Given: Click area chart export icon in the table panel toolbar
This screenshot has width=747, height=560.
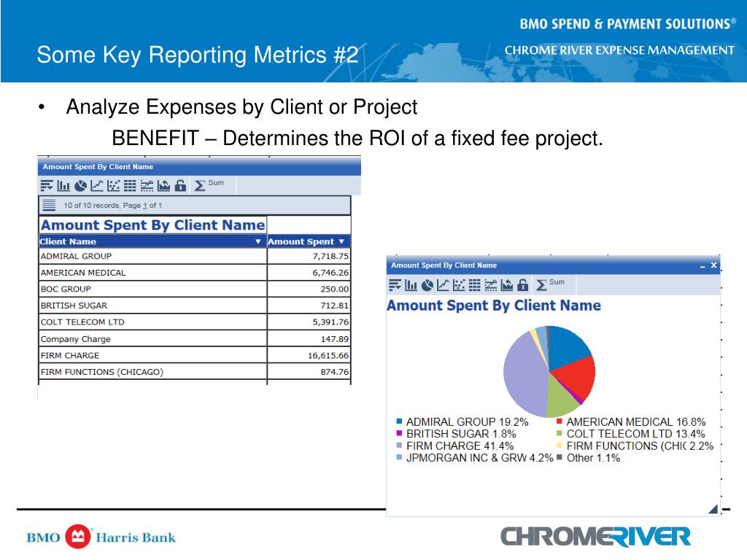Looking at the screenshot, I should [x=163, y=186].
